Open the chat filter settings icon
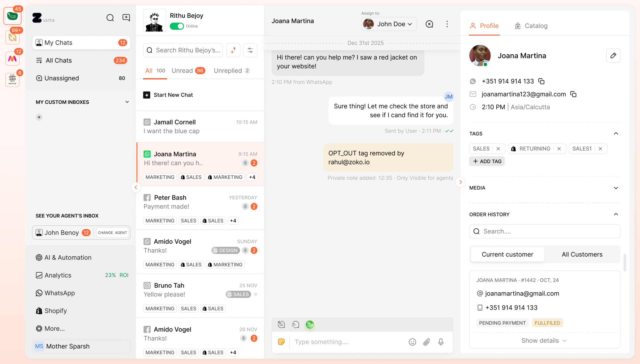 (x=250, y=50)
